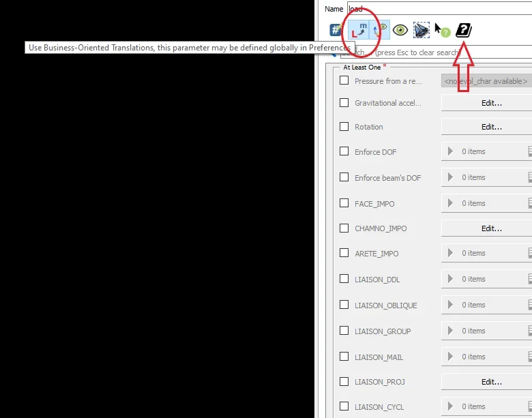Click list icon beside Enforce DOF items

[x=529, y=151]
